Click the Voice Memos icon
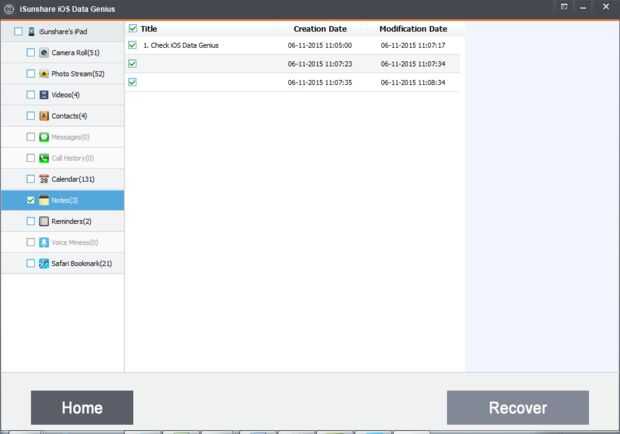 click(x=44, y=242)
